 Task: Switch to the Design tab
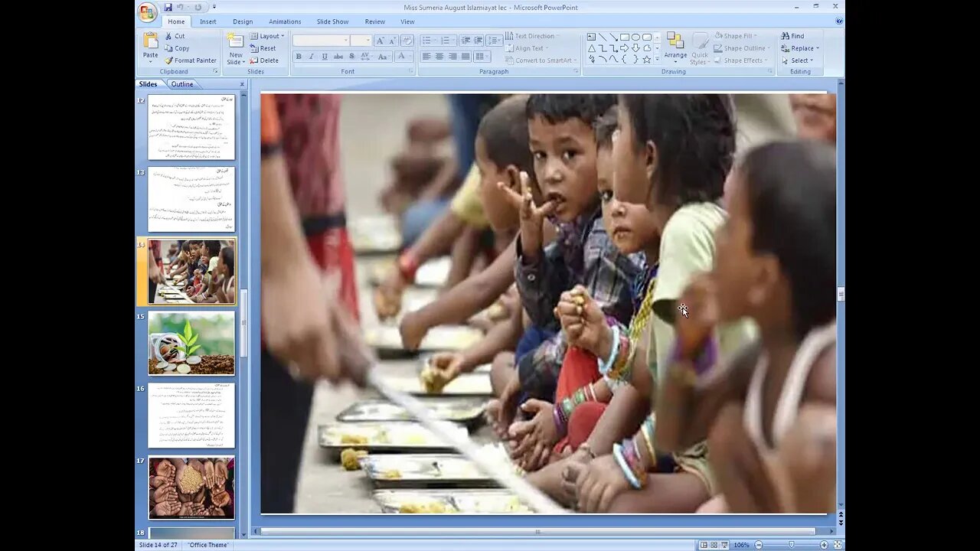click(243, 21)
